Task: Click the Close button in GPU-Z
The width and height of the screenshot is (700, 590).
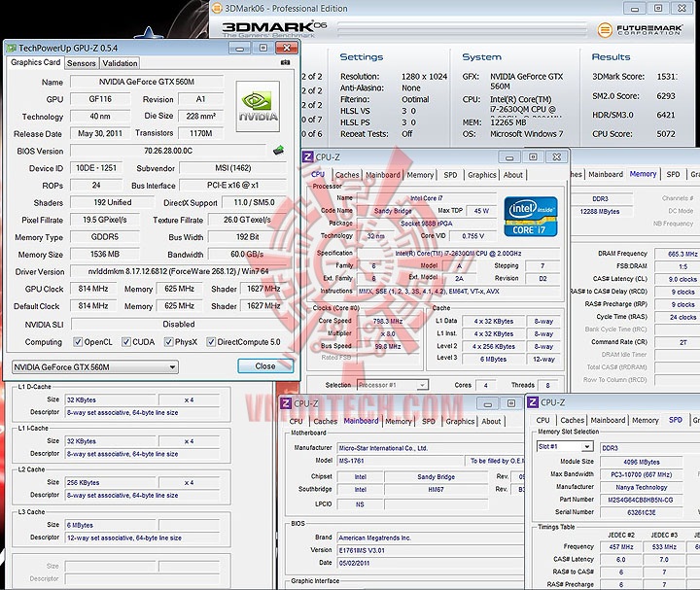Action: click(x=265, y=366)
